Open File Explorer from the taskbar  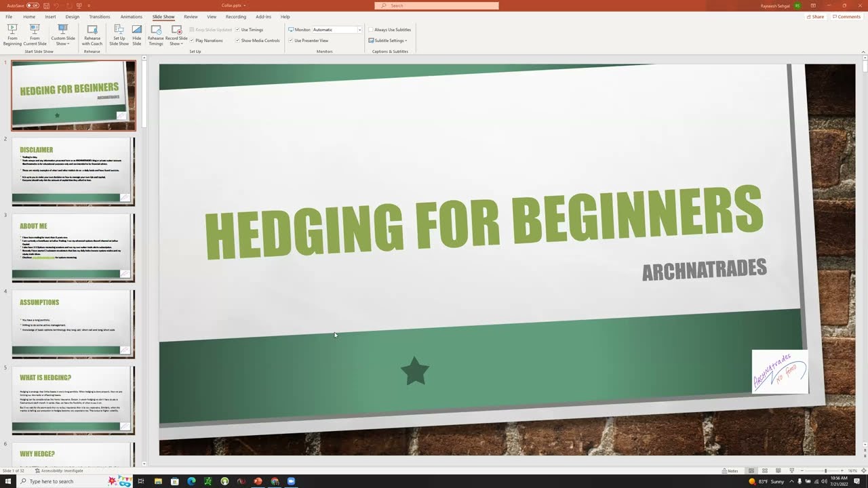point(158,481)
